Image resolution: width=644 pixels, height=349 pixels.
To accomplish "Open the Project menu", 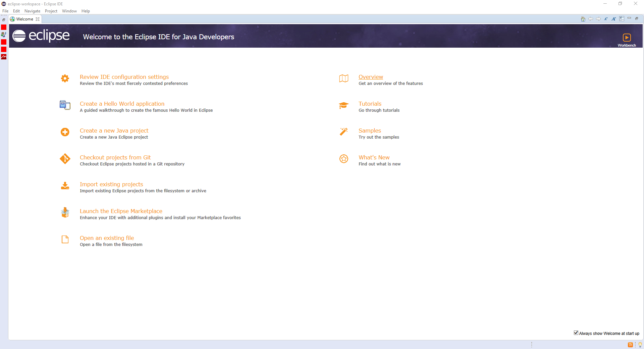I will (x=51, y=11).
